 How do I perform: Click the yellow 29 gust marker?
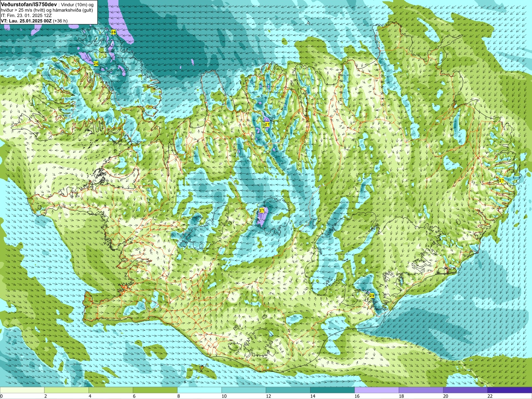point(372,296)
